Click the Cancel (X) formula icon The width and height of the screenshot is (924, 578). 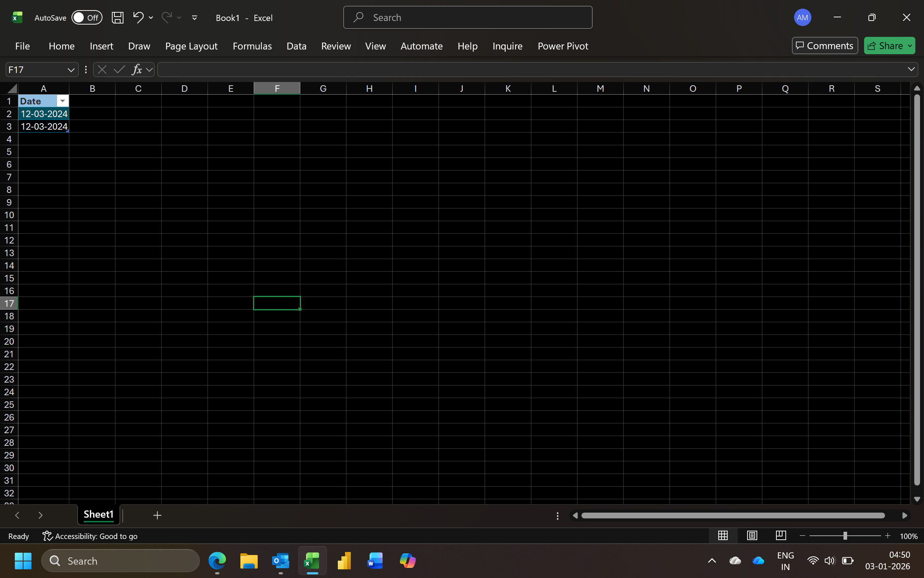pyautogui.click(x=102, y=70)
